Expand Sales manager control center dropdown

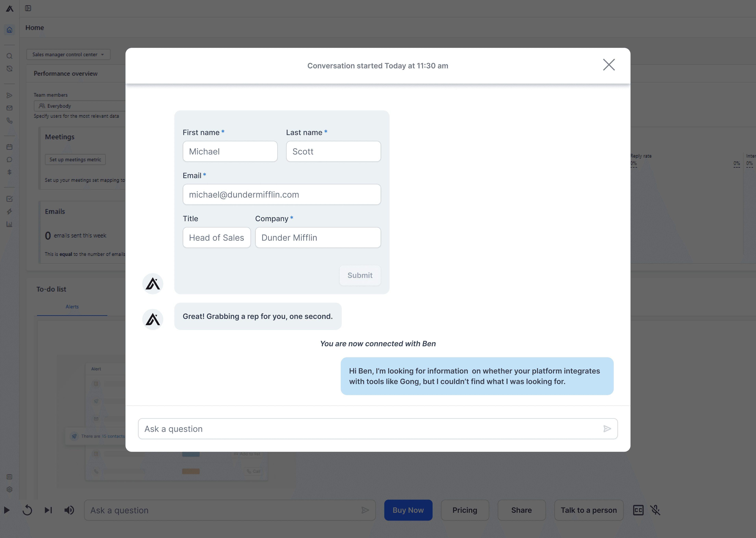[x=69, y=54]
